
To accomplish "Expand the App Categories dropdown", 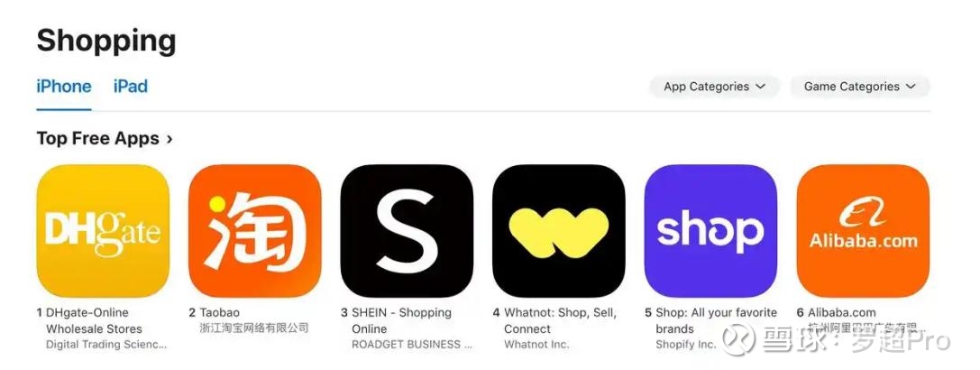I will 714,87.
